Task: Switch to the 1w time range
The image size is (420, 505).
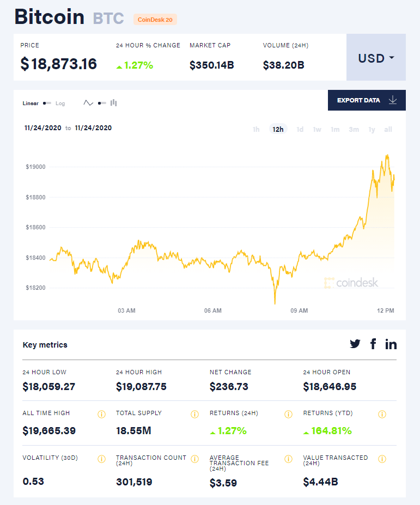Action: click(x=317, y=130)
